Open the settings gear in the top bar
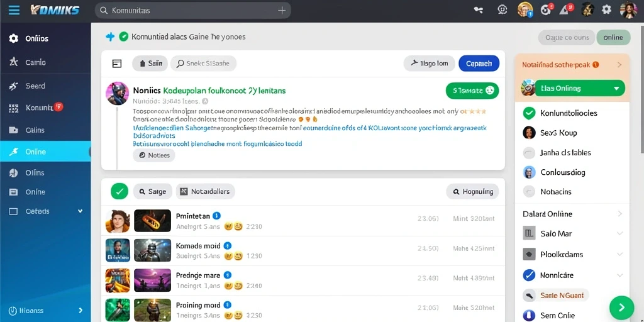Screen dimensions: 644x322 (x=606, y=10)
